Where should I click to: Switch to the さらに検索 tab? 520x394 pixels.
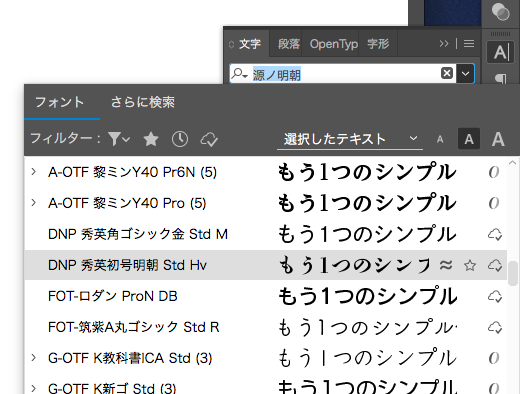coord(143,102)
